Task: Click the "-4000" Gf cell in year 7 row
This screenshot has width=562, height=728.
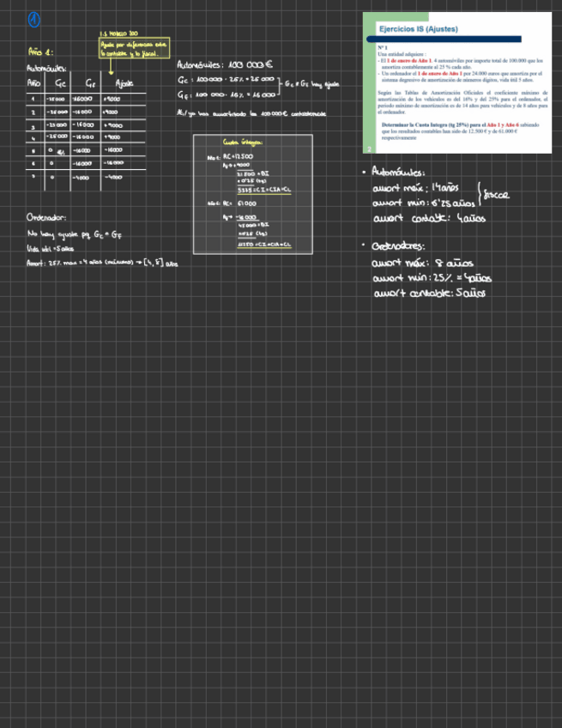Action: 81,178
